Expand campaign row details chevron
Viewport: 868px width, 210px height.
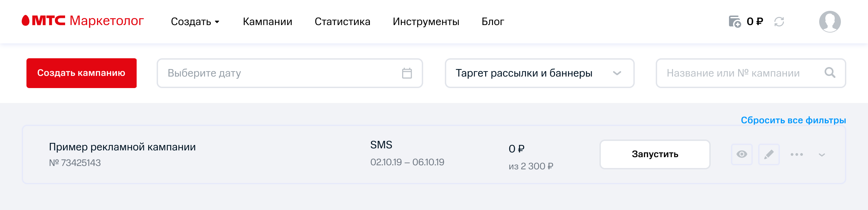[822, 155]
